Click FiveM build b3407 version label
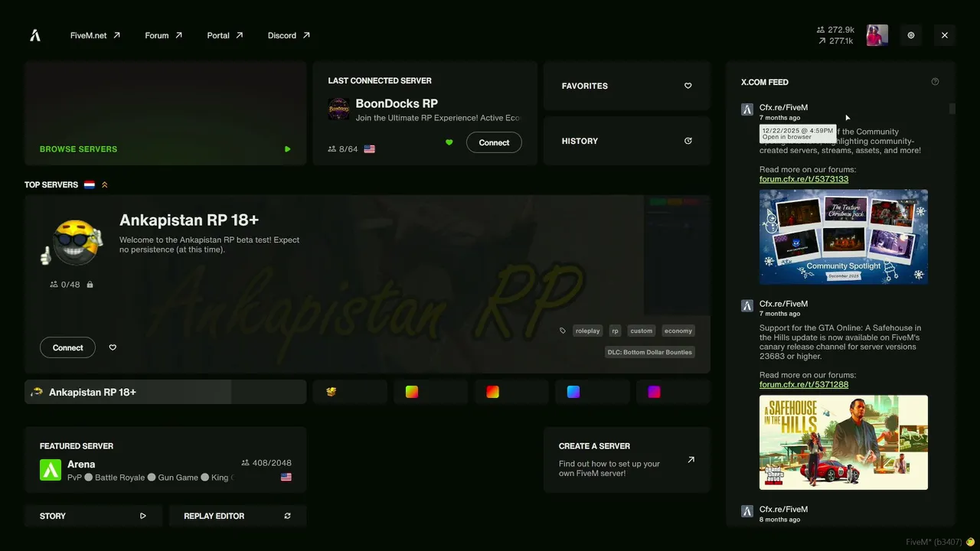This screenshot has height=551, width=980. 934,542
